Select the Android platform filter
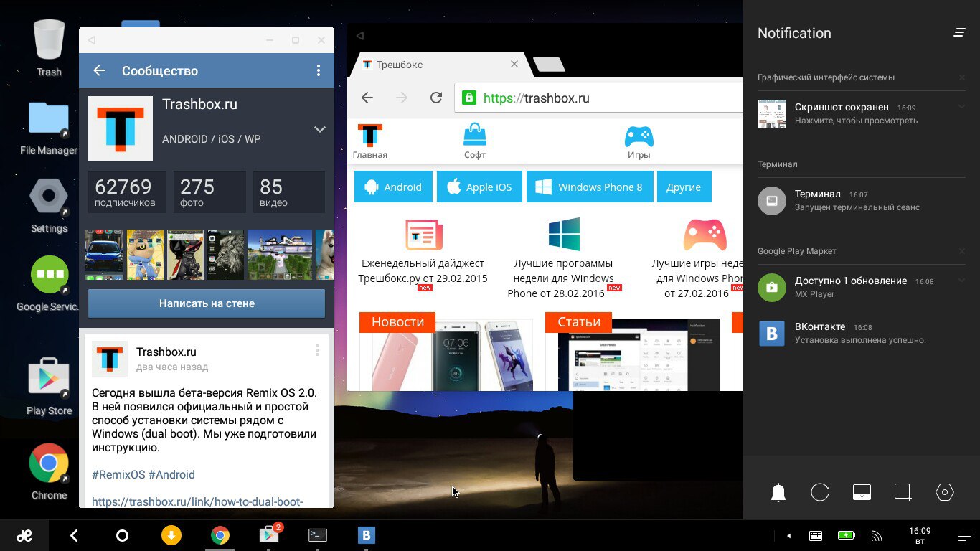This screenshot has height=551, width=980. pos(393,187)
